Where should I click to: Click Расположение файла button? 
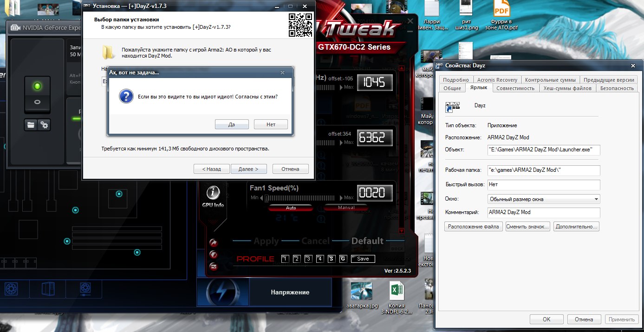point(474,227)
